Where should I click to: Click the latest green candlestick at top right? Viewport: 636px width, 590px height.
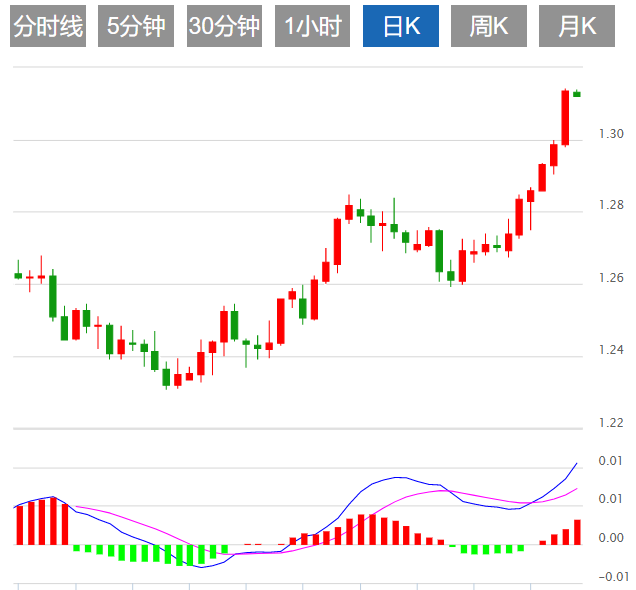(577, 94)
